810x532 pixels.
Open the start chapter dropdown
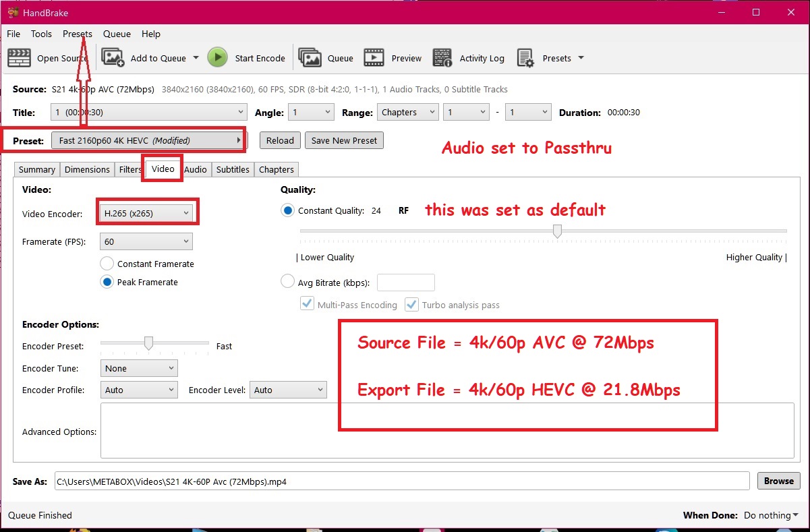(x=466, y=113)
